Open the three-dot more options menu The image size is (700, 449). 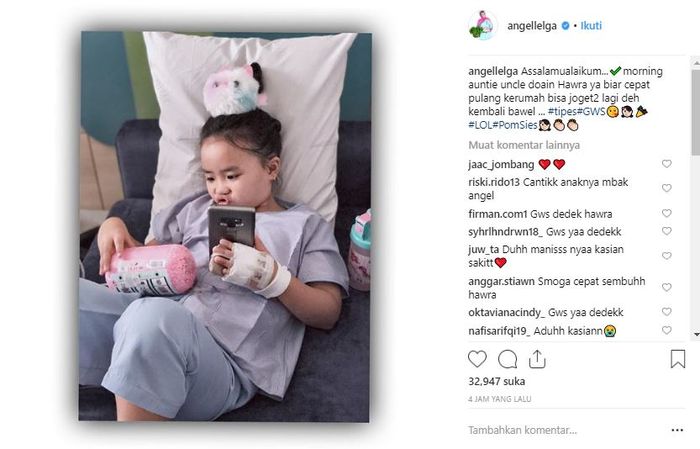click(x=677, y=430)
